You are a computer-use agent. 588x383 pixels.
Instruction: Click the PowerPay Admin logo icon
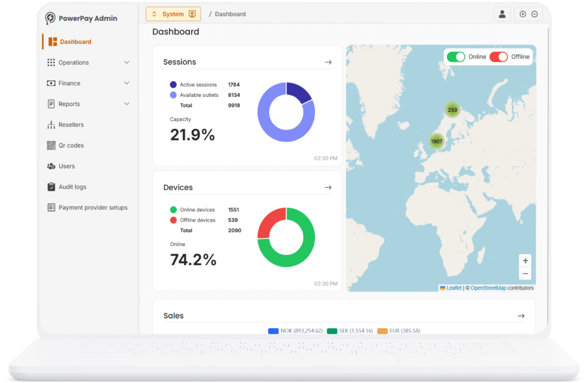[x=50, y=18]
